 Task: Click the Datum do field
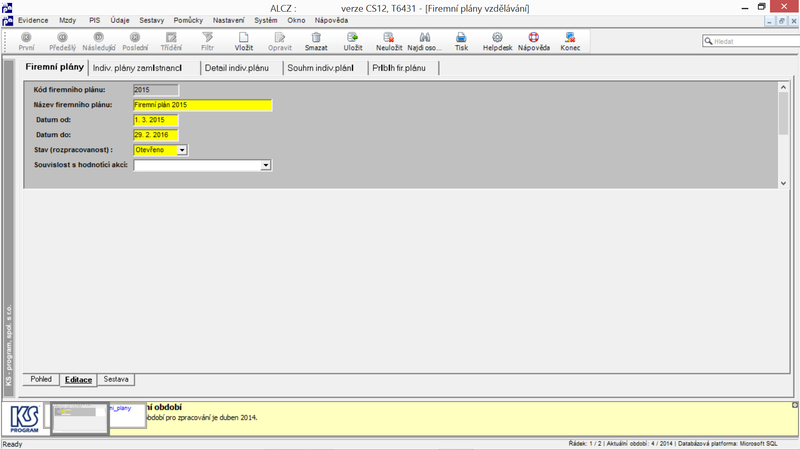point(156,135)
